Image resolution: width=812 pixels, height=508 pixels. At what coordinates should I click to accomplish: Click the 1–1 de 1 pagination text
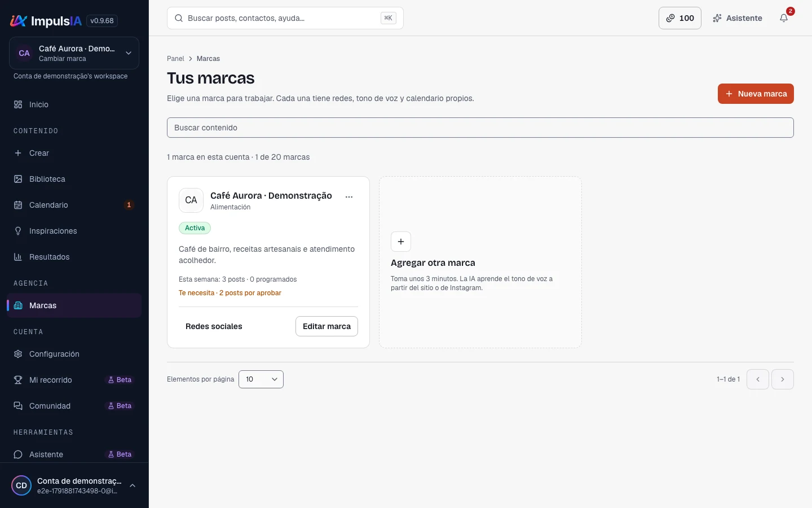[728, 379]
